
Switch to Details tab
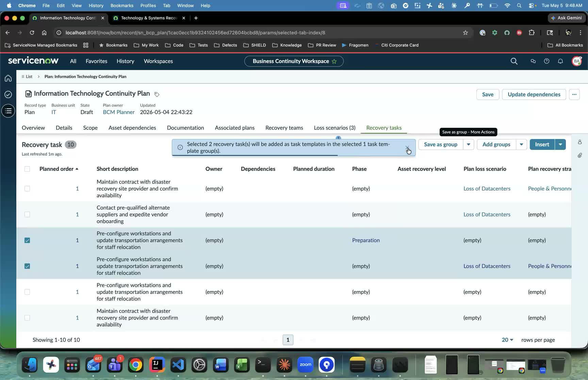[64, 128]
